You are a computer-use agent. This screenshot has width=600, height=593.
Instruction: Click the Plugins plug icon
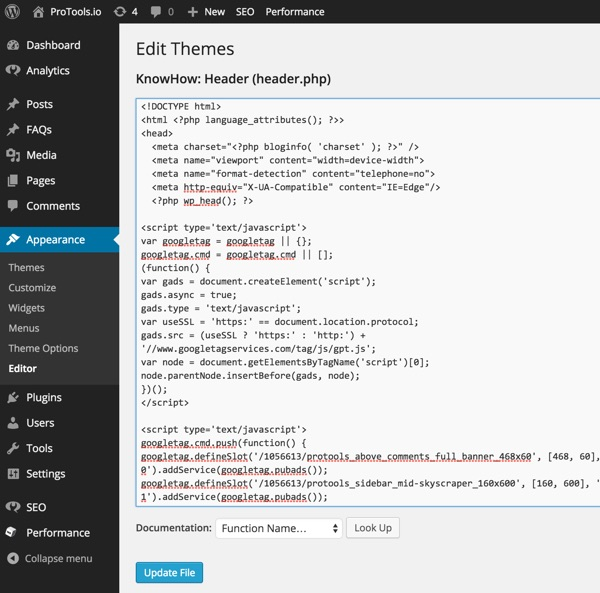13,398
